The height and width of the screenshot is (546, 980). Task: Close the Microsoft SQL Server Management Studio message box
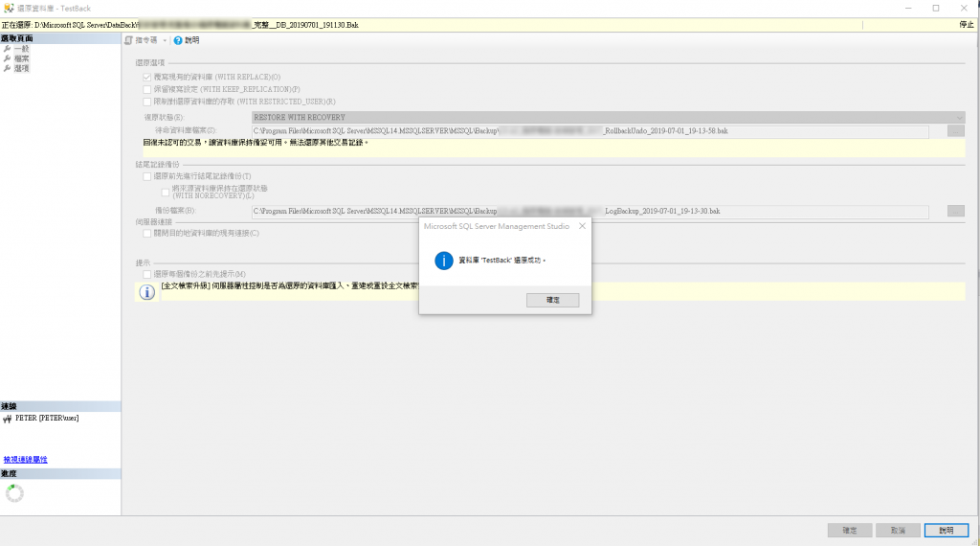tap(582, 226)
